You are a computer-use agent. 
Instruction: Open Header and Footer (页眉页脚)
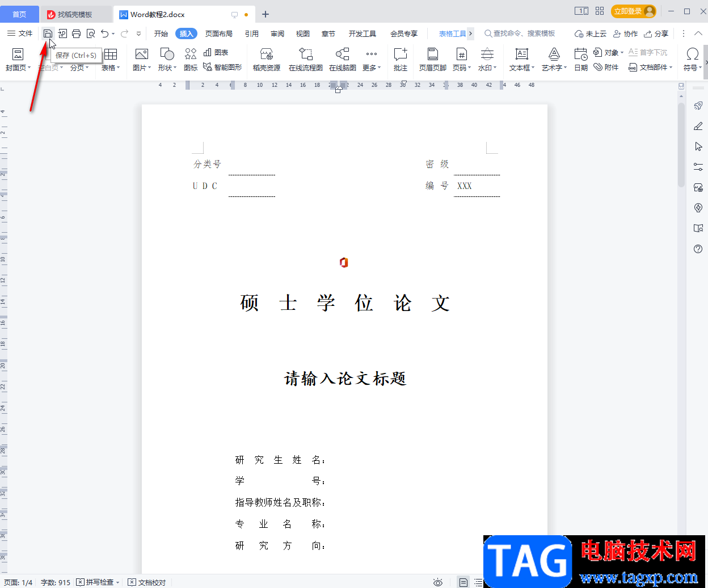(x=433, y=60)
